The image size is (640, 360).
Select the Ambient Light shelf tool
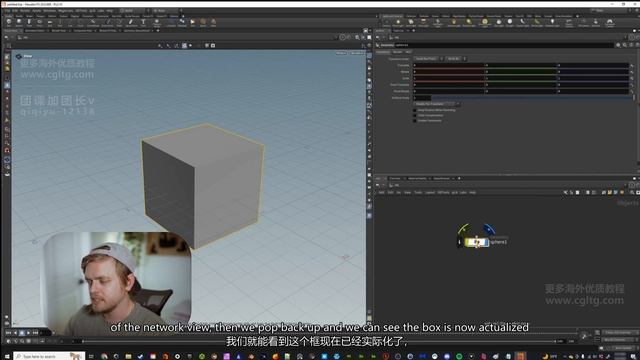click(552, 23)
